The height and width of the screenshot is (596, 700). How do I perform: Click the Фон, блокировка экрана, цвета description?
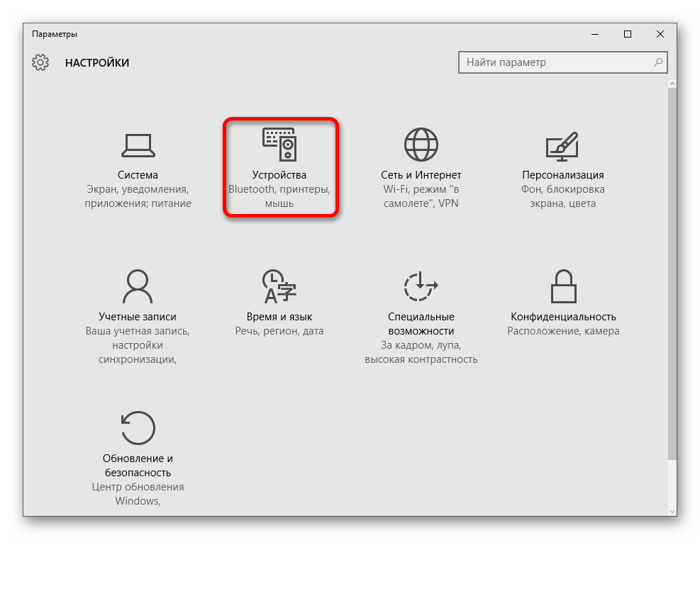tap(563, 196)
